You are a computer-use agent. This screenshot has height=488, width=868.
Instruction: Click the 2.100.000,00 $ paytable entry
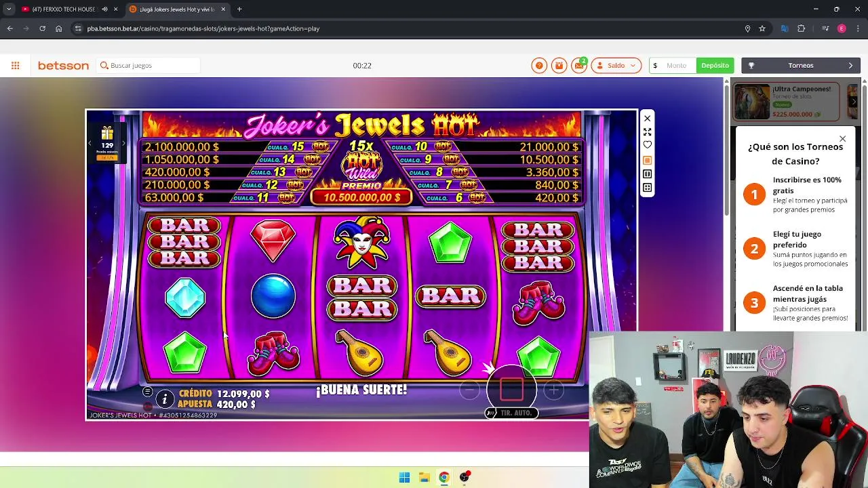point(182,147)
